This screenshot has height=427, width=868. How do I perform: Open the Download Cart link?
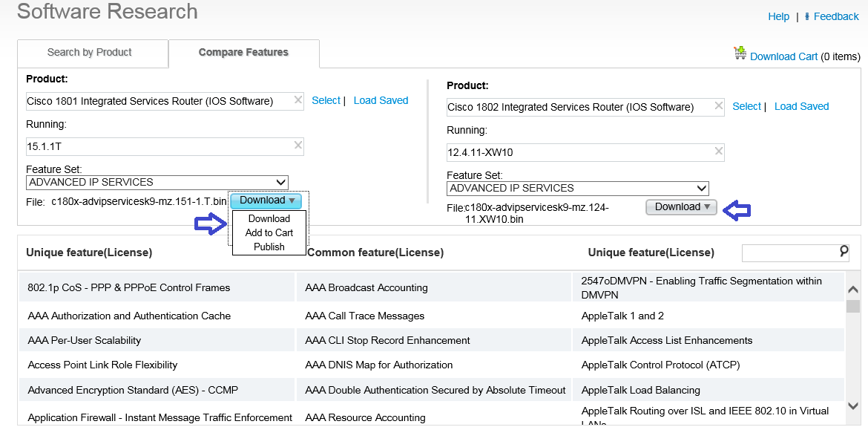click(x=783, y=56)
